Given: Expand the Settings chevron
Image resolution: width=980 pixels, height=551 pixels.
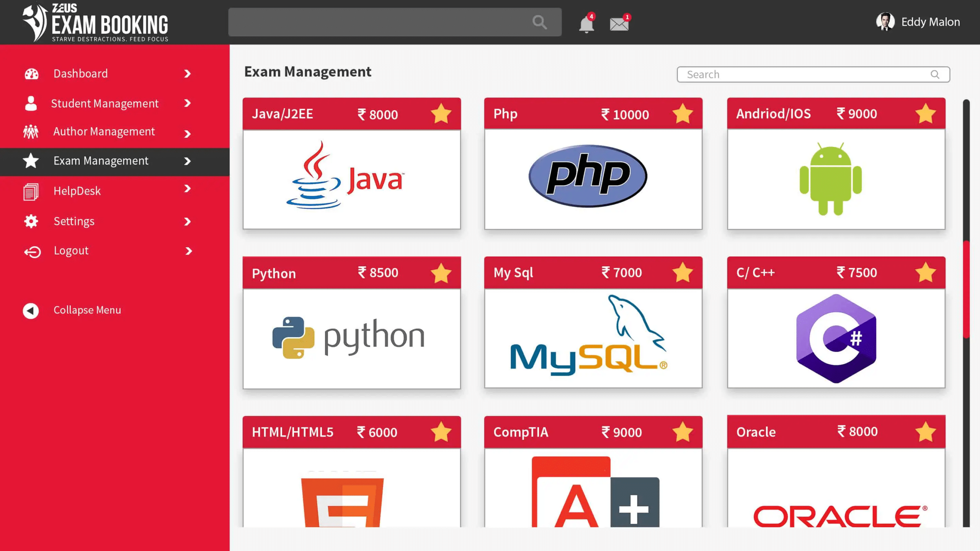Looking at the screenshot, I should (188, 222).
